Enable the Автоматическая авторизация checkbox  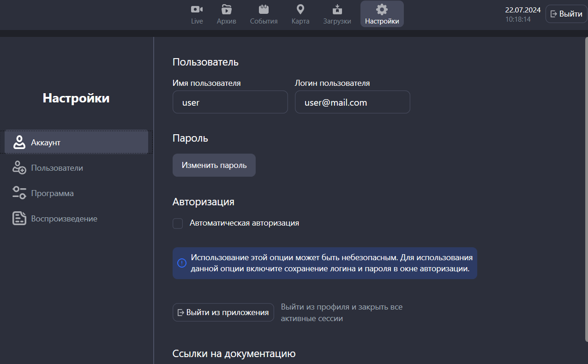click(x=178, y=223)
